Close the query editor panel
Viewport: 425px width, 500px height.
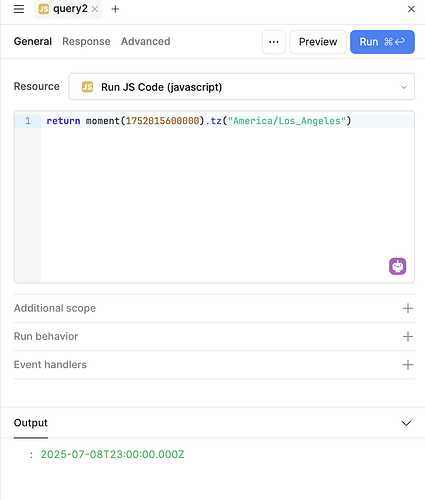point(411,9)
